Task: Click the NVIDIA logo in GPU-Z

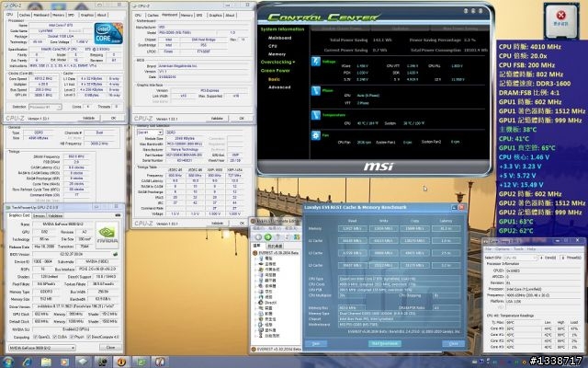Action: coord(107,236)
